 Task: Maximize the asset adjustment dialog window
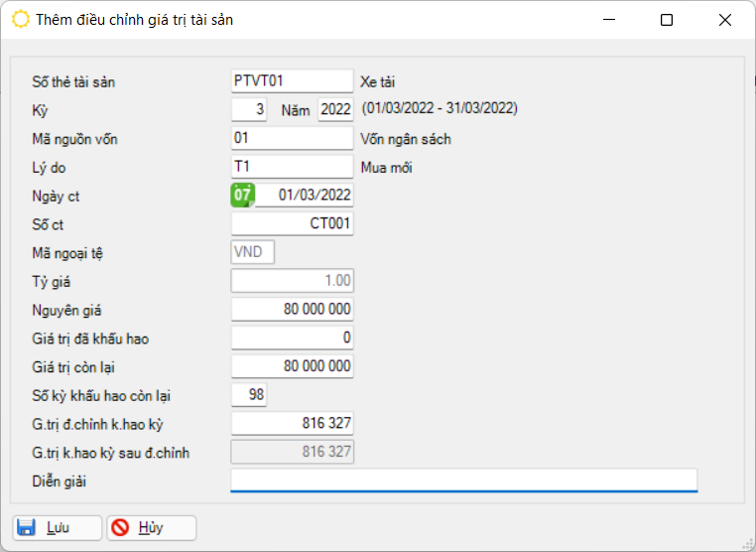667,20
